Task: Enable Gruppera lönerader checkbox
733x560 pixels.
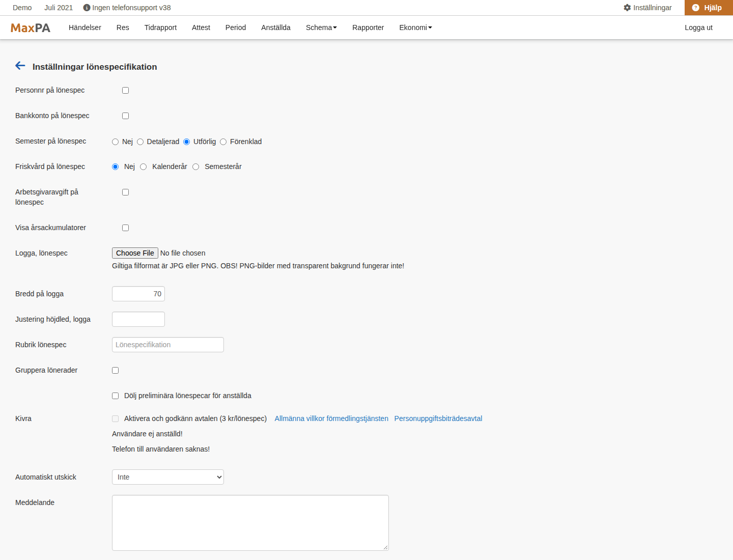Action: tap(115, 370)
